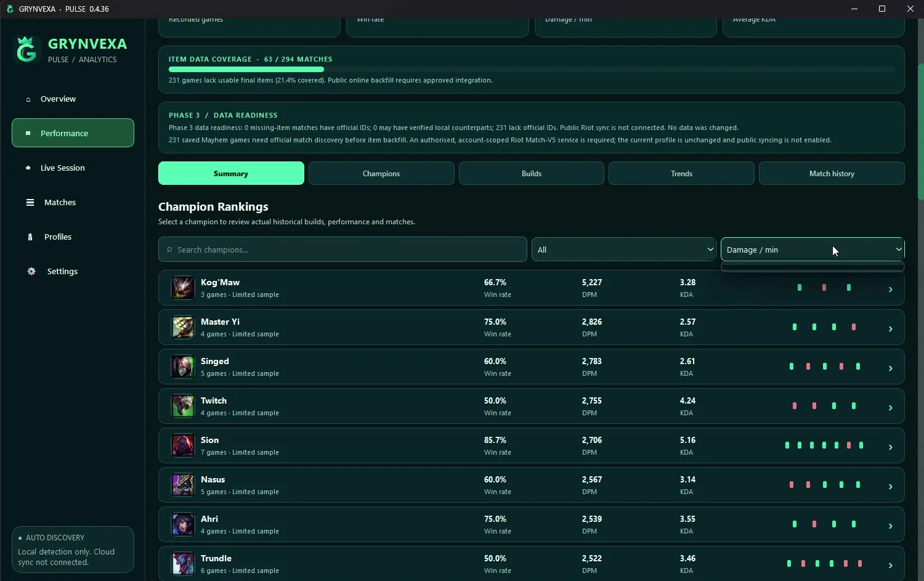Screen dimensions: 924x581
Task: Select the Summary tab
Action: click(231, 173)
